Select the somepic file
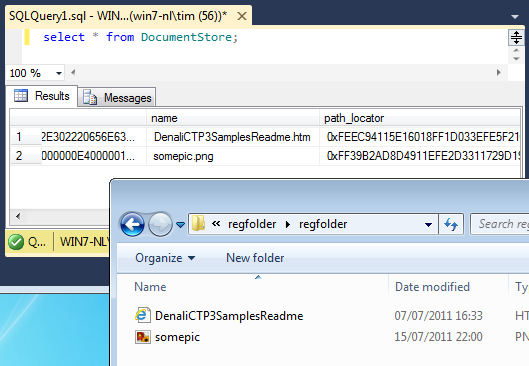 [177, 337]
